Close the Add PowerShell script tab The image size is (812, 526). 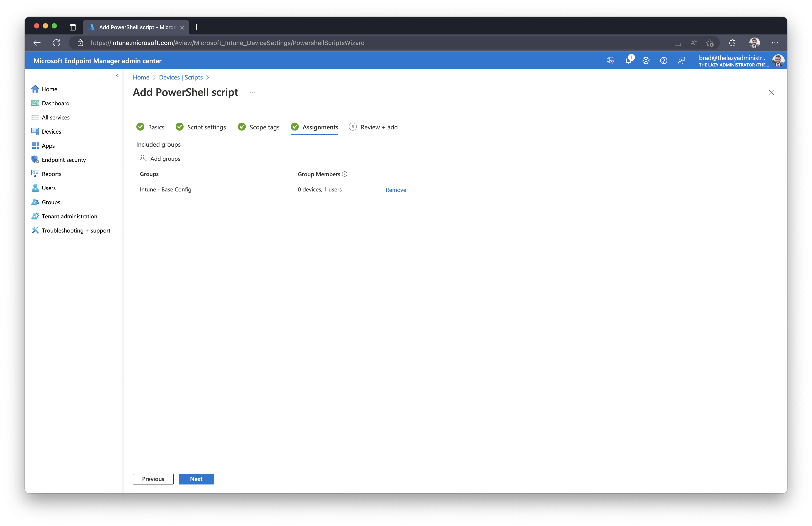click(x=182, y=27)
